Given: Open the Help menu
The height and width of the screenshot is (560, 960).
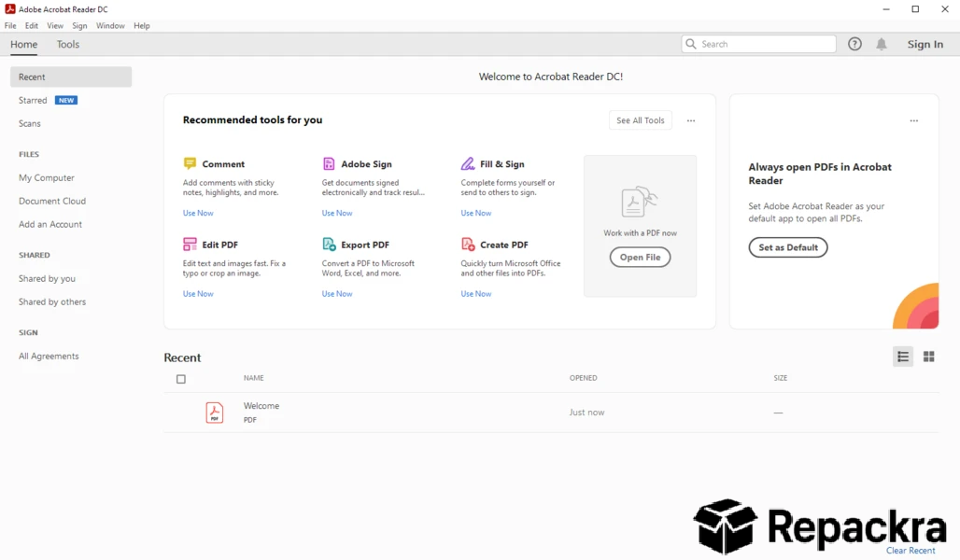Looking at the screenshot, I should [142, 26].
